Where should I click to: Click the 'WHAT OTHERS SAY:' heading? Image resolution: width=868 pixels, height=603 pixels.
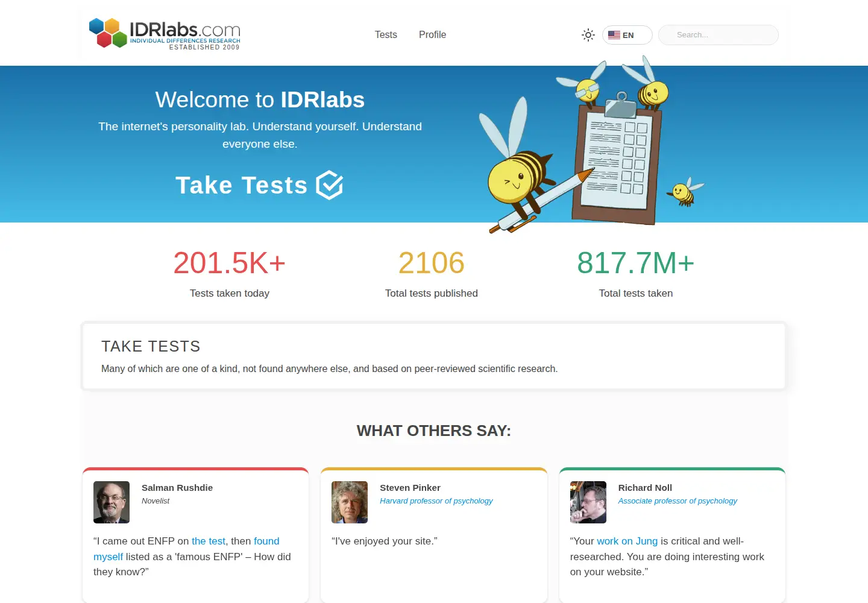pos(434,431)
